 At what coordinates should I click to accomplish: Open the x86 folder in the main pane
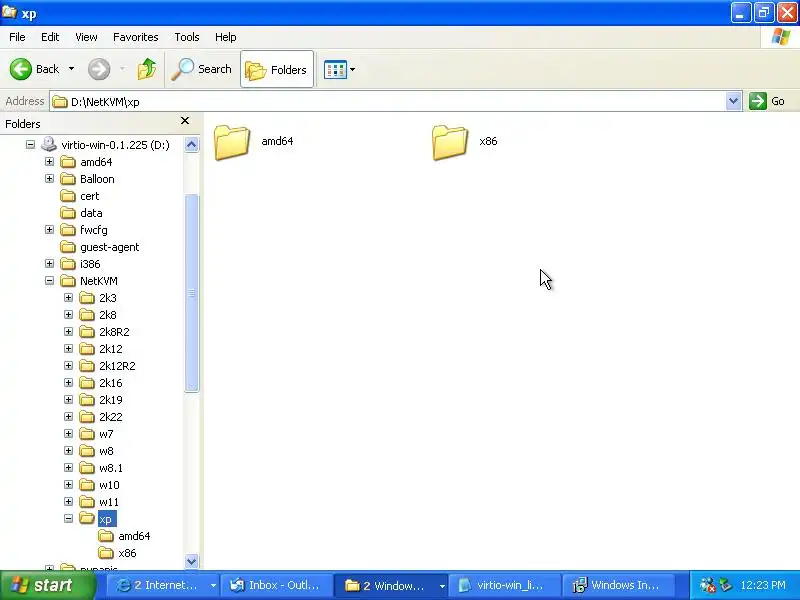[465, 142]
